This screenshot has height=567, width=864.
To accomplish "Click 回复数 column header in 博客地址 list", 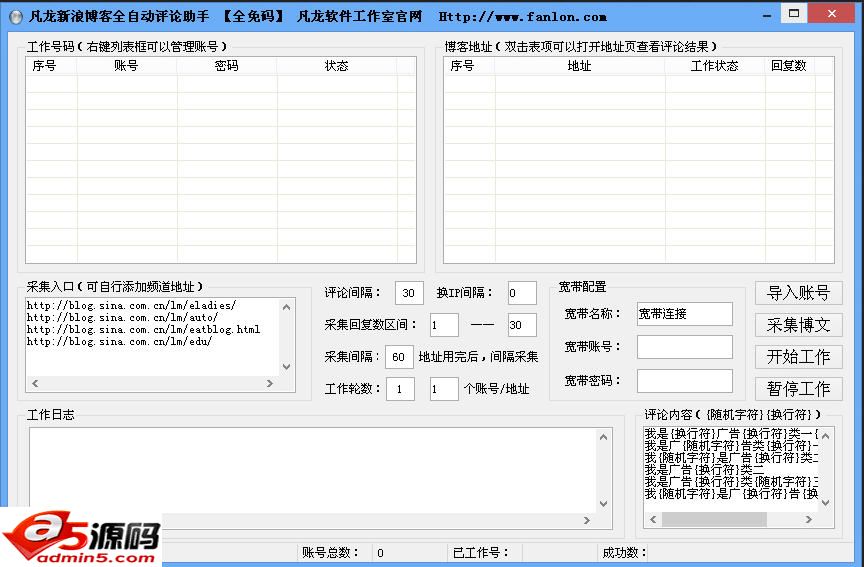I will (789, 66).
